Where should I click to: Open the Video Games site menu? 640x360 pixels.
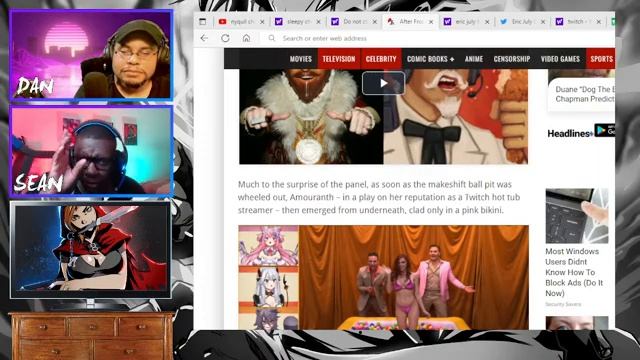pos(560,59)
